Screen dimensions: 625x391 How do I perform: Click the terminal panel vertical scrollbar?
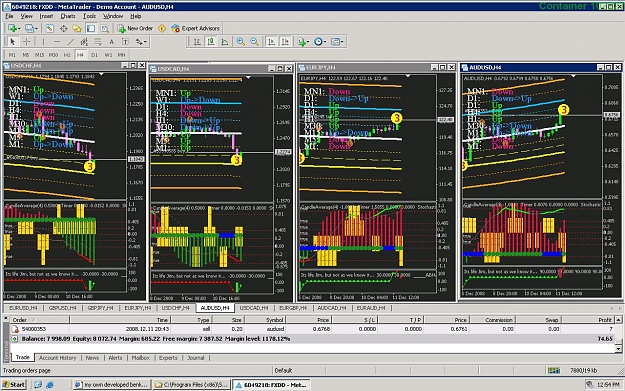click(618, 334)
